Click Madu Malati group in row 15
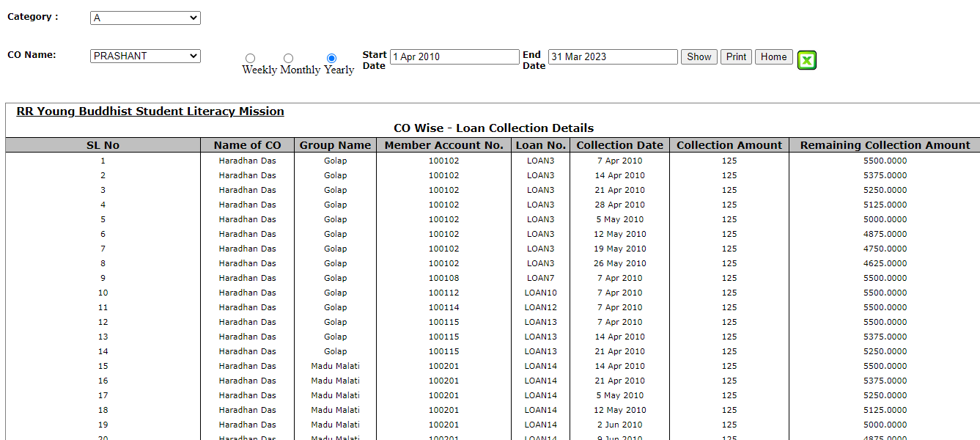The width and height of the screenshot is (980, 440). pyautogui.click(x=335, y=366)
